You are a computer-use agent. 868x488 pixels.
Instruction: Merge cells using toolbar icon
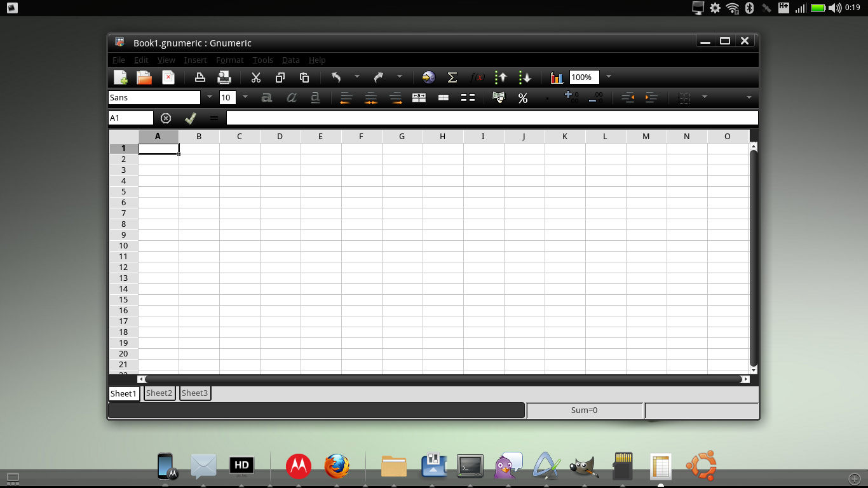[x=444, y=98]
